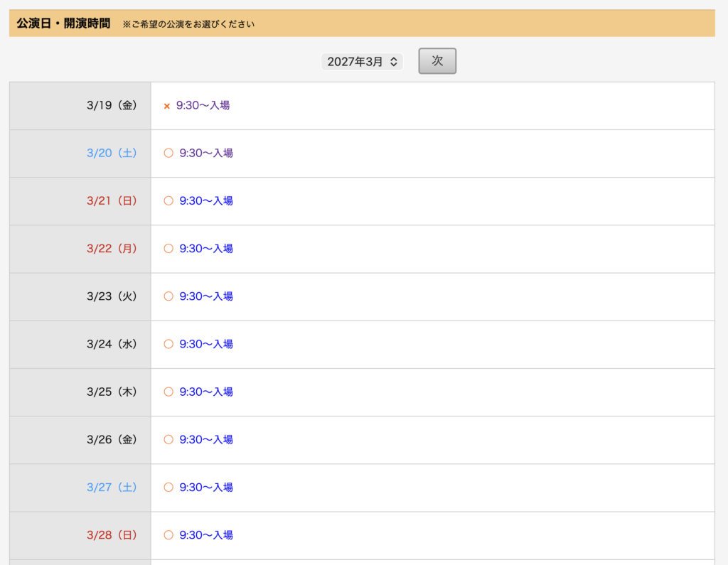Image resolution: width=728 pixels, height=565 pixels.
Task: Click the 3/20 (土) date cell
Action: (80, 154)
